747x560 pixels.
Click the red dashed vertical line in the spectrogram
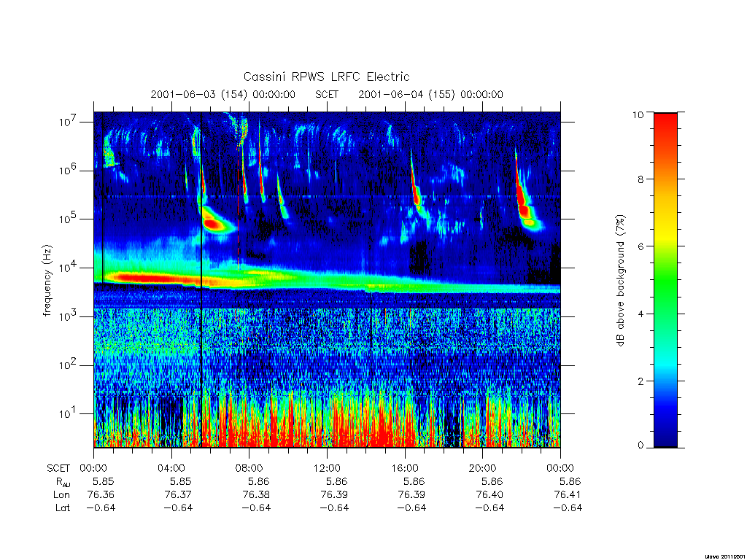pyautogui.click(x=239, y=209)
